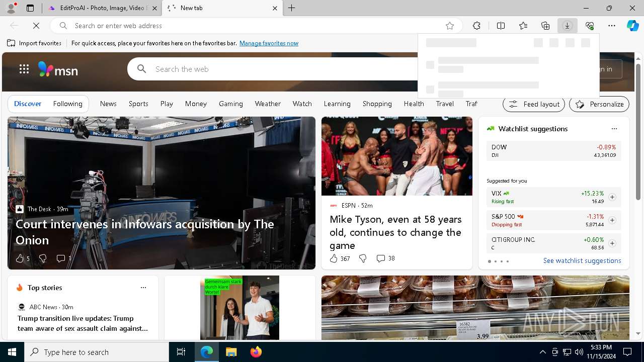This screenshot has height=362, width=644.
Task: Close the New tab
Action: click(275, 8)
